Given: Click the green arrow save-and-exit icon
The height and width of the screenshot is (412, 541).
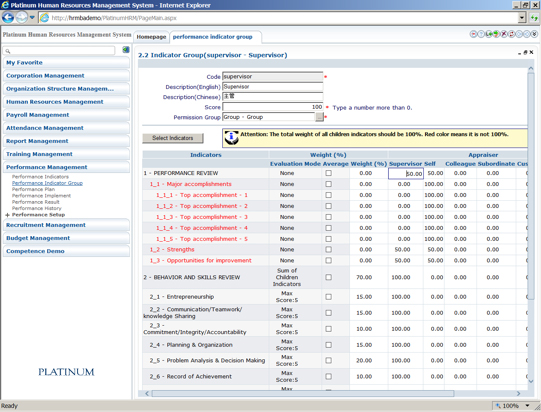Looking at the screenshot, I should pos(489,34).
